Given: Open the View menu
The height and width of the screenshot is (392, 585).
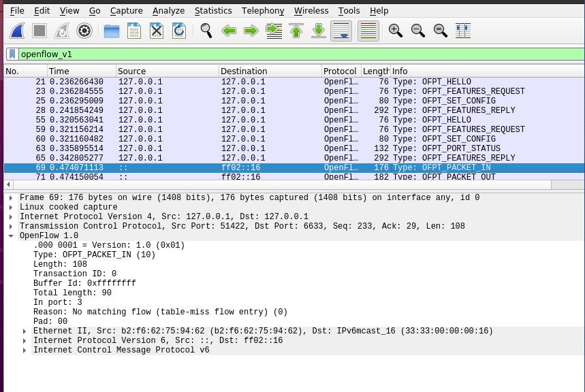Looking at the screenshot, I should [69, 11].
